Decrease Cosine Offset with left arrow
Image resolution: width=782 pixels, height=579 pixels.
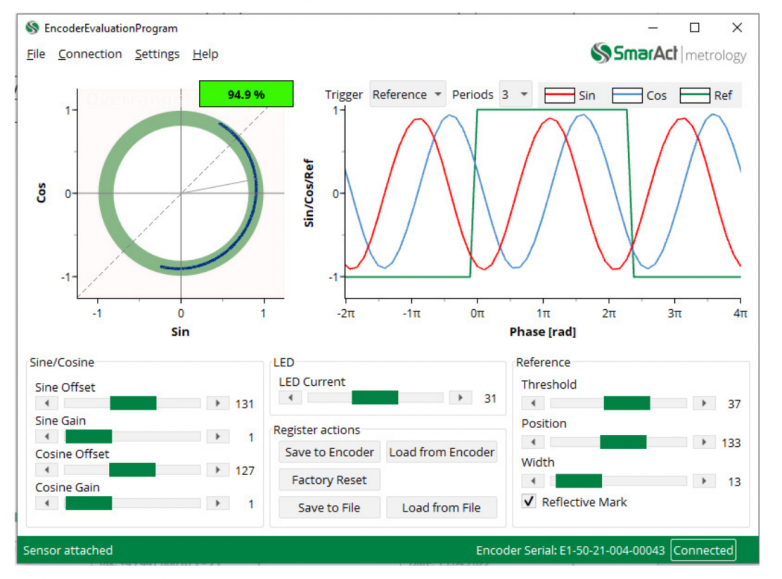click(47, 470)
